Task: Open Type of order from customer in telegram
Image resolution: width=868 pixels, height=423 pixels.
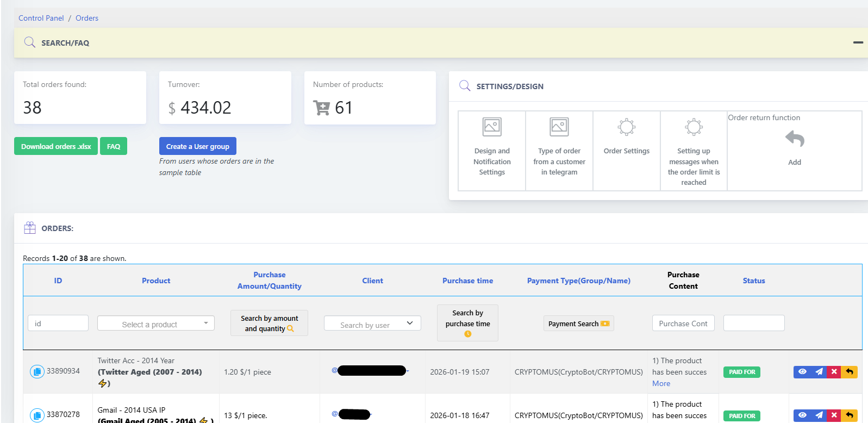Action: click(559, 151)
